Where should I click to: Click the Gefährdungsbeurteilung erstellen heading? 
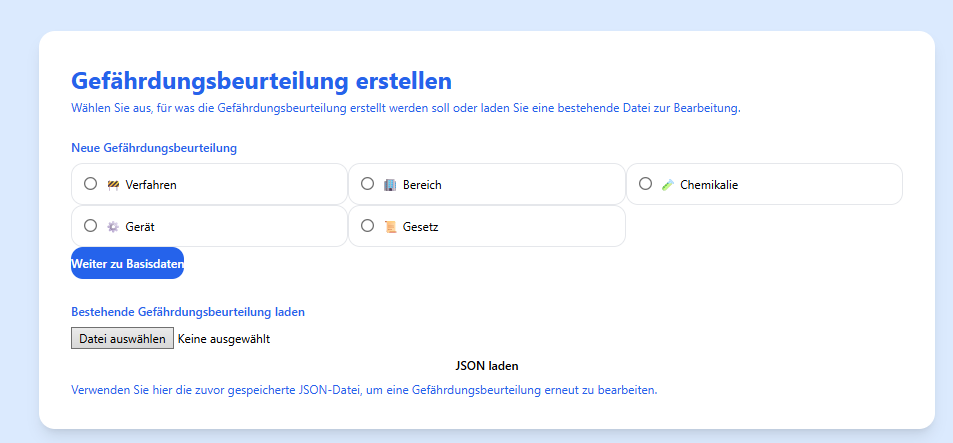261,81
